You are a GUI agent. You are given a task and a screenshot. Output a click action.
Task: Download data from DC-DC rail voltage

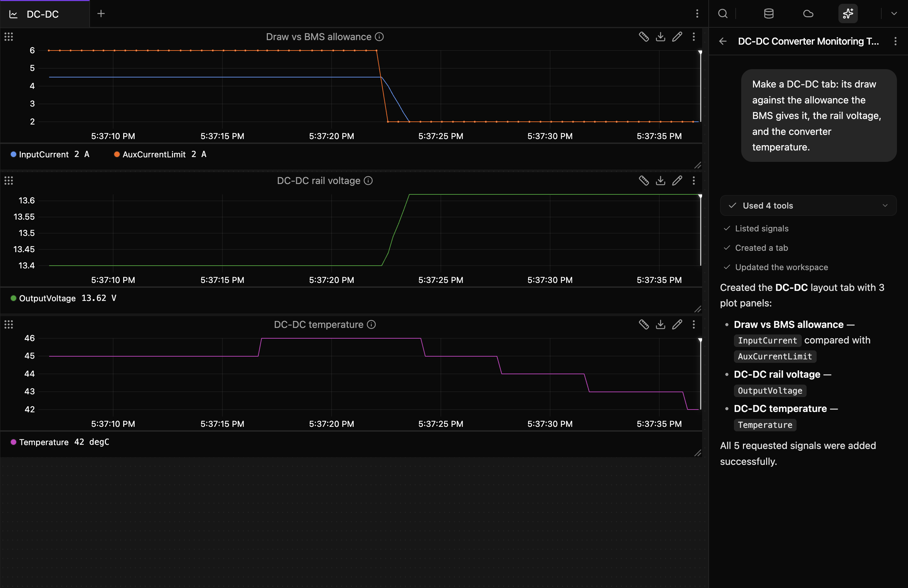tap(660, 180)
